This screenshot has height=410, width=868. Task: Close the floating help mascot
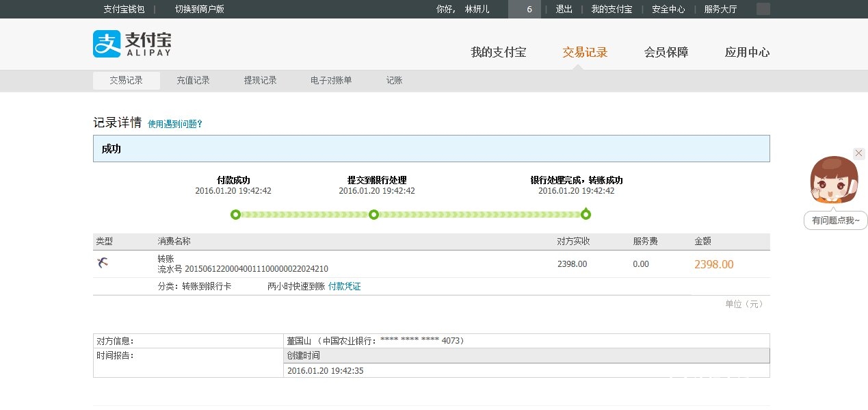tap(859, 153)
